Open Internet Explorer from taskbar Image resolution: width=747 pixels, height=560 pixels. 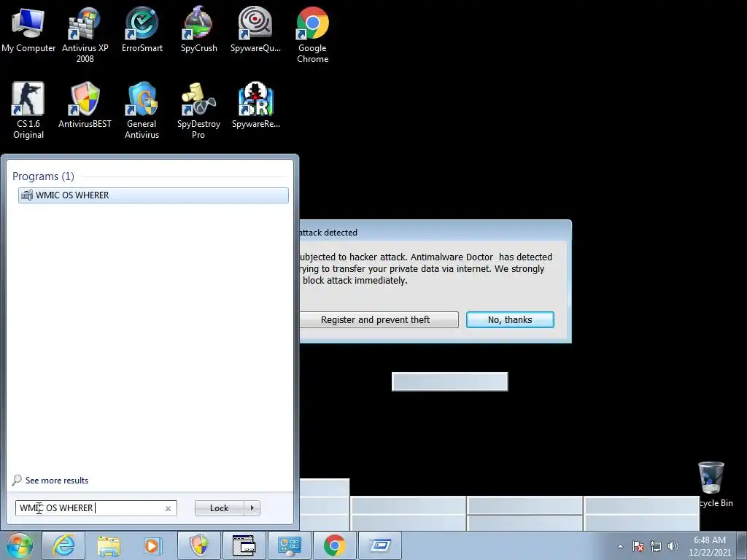click(x=64, y=545)
